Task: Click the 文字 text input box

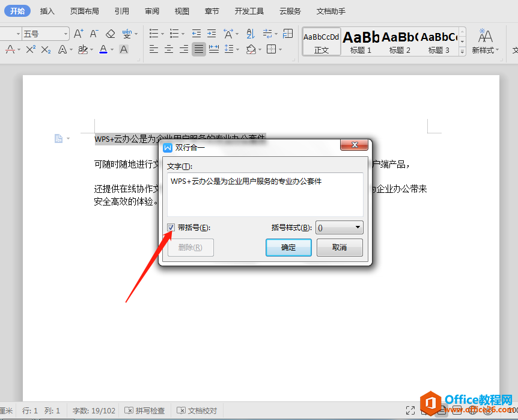Action: [265, 194]
